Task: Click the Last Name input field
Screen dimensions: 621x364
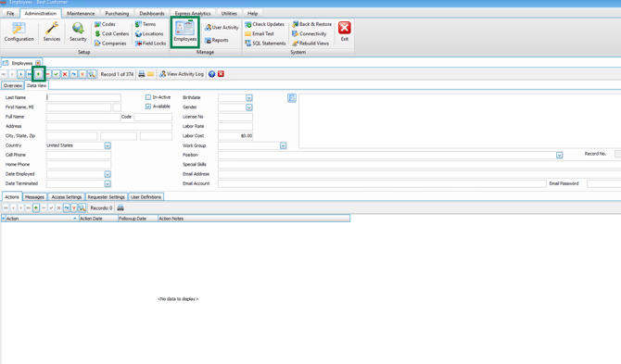Action: point(83,97)
